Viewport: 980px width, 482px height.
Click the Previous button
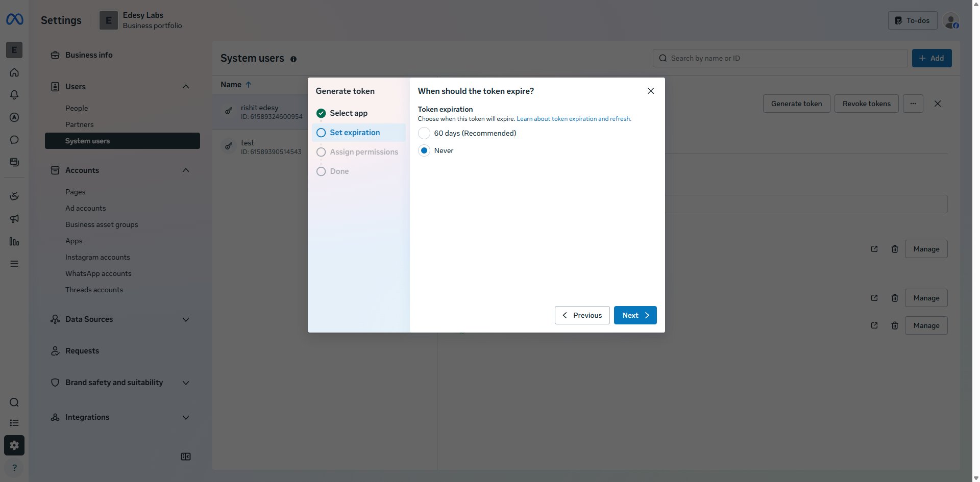[x=582, y=315]
